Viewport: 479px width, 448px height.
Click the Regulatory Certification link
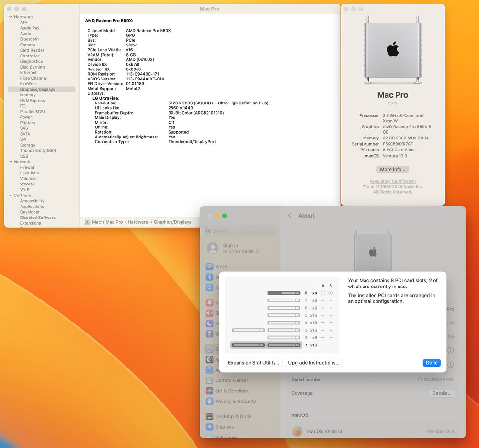coord(392,181)
